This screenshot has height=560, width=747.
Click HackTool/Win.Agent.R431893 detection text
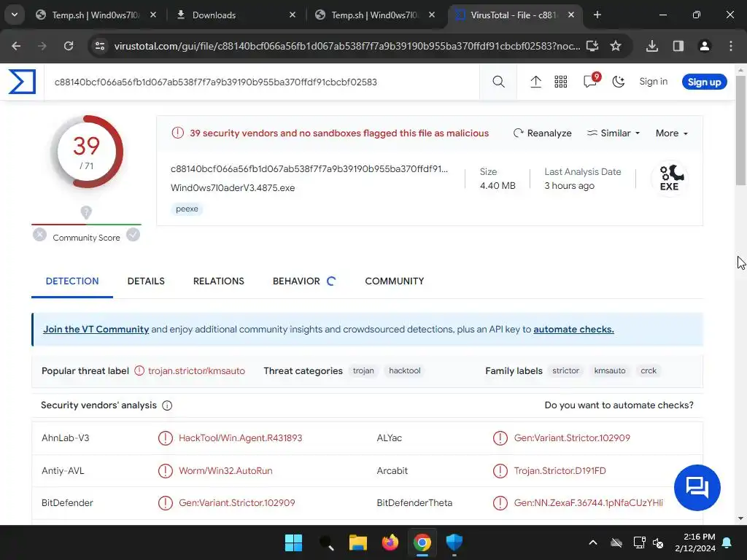click(240, 438)
